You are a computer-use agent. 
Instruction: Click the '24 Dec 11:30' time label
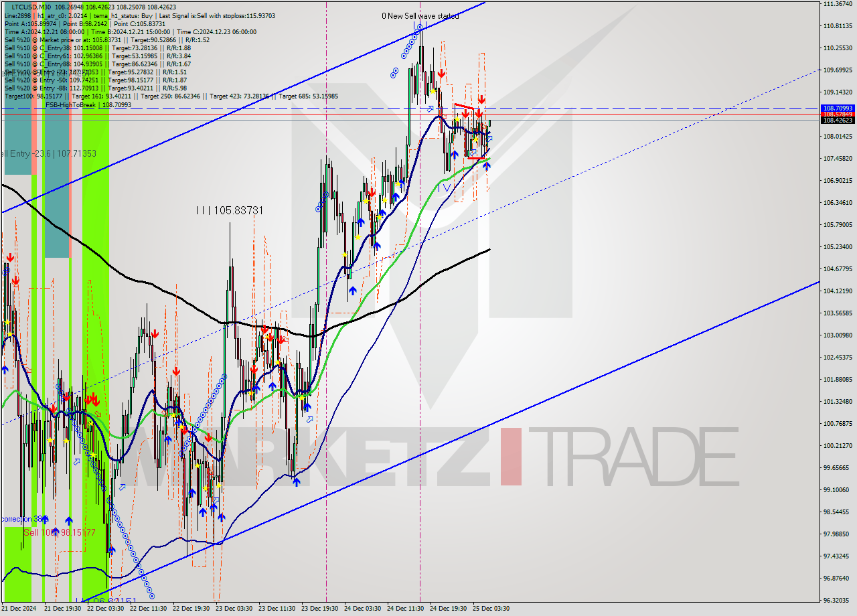(406, 609)
